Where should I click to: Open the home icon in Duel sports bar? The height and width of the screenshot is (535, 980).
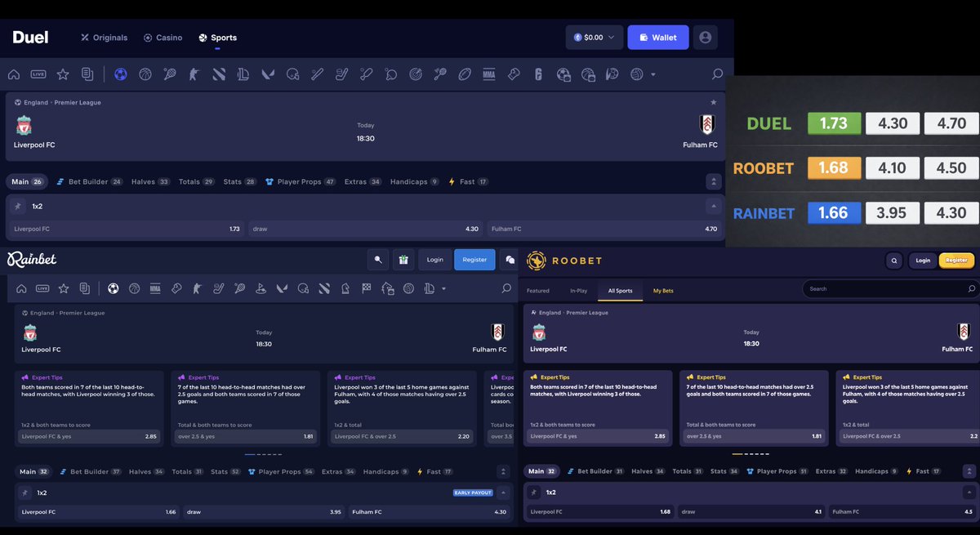14,74
